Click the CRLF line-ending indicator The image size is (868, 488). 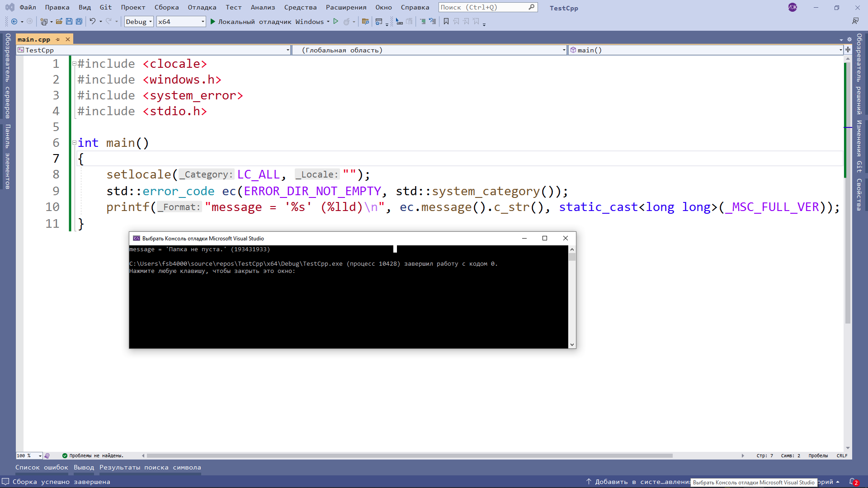tap(842, 455)
